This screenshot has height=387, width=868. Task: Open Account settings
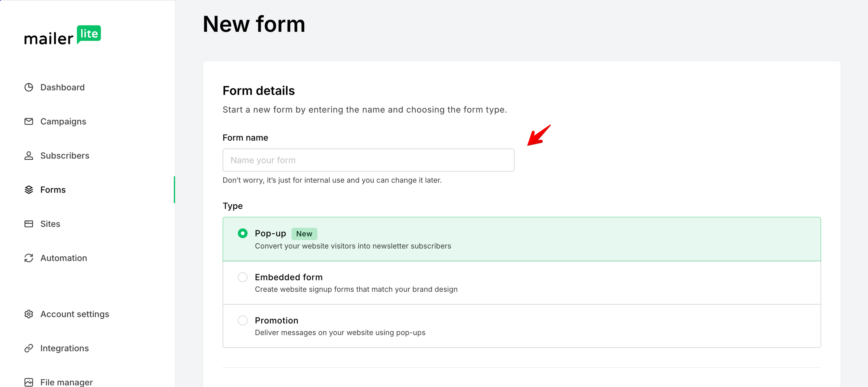click(x=74, y=314)
